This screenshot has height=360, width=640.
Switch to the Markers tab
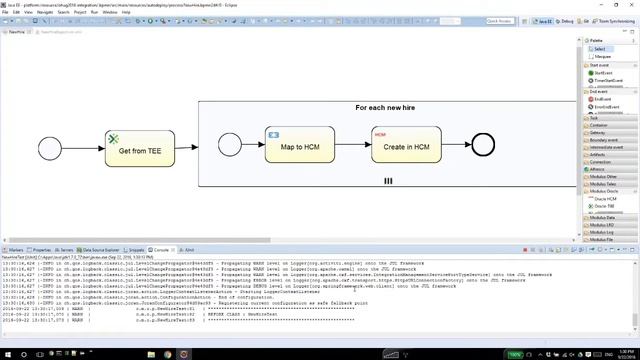click(x=13, y=250)
